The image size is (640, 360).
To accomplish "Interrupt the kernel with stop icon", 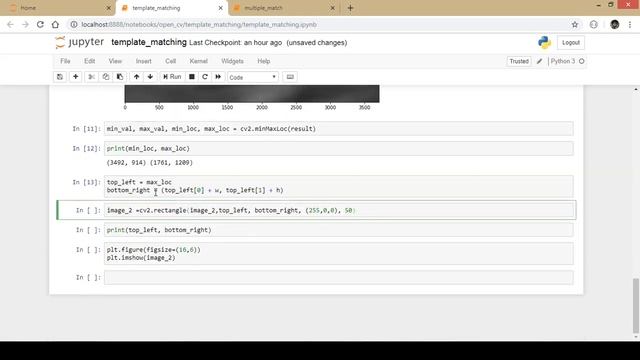I will click(x=191, y=77).
